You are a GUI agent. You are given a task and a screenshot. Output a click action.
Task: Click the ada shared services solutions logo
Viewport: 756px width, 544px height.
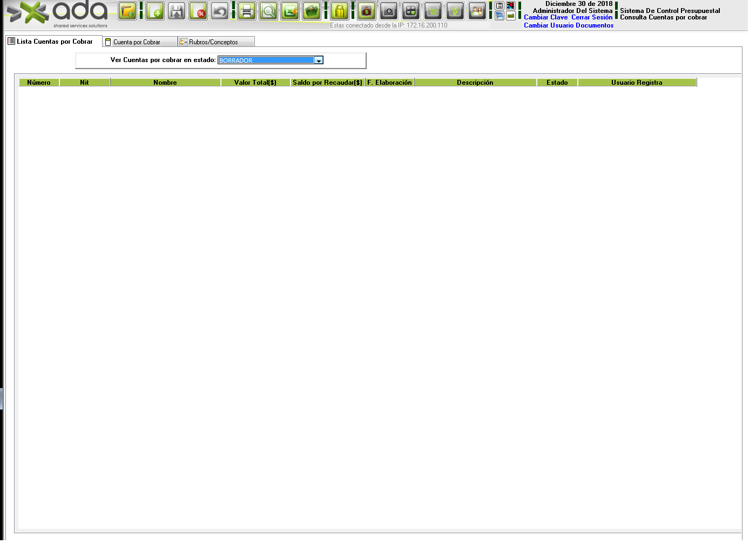[x=58, y=15]
